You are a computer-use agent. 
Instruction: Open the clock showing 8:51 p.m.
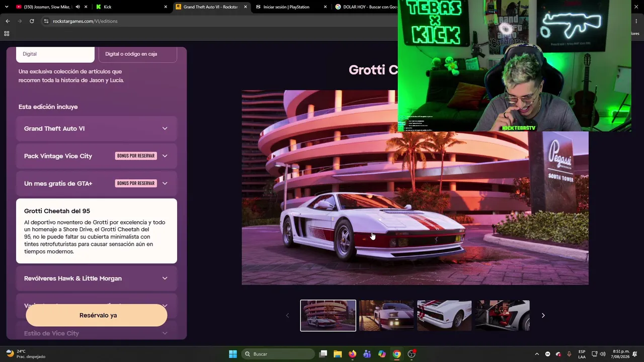pos(621,354)
